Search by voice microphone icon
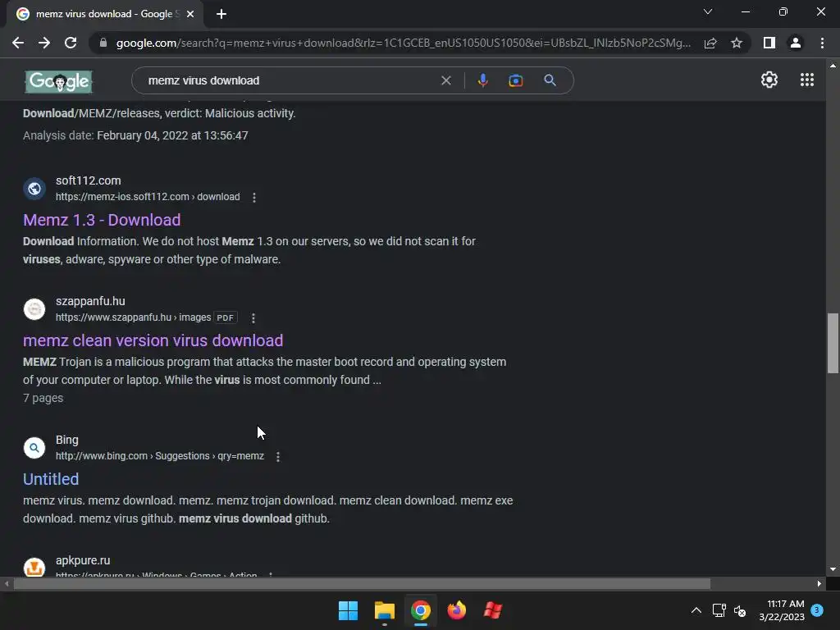This screenshot has height=630, width=840. pos(482,80)
